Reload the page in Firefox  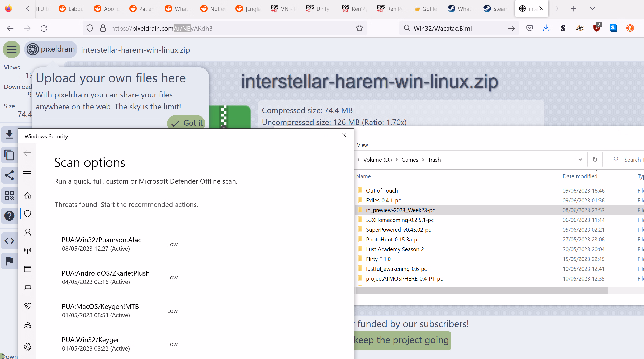[44, 28]
